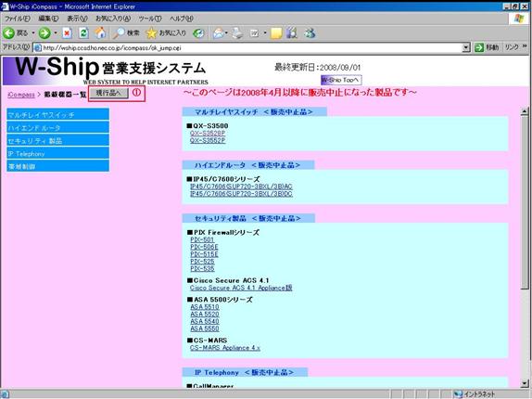Image resolution: width=532 pixels, height=399 pixels.
Task: Click the intranet zone status icon
Action: 458,394
